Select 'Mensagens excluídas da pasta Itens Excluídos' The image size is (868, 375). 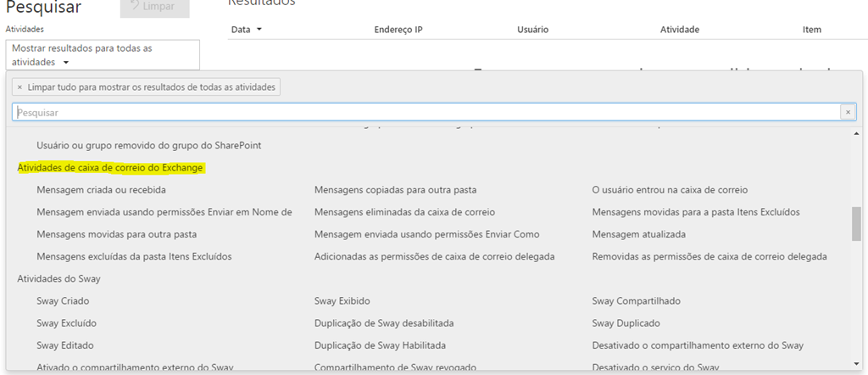click(134, 256)
